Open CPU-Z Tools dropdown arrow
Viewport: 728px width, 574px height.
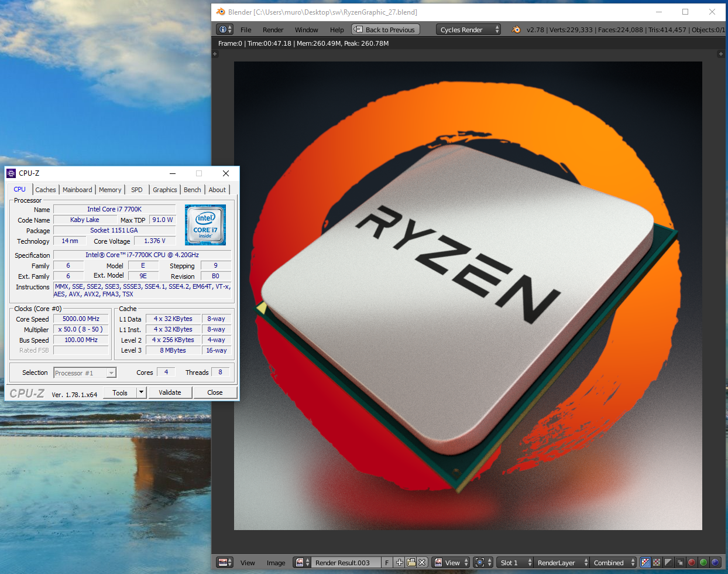[x=141, y=392]
